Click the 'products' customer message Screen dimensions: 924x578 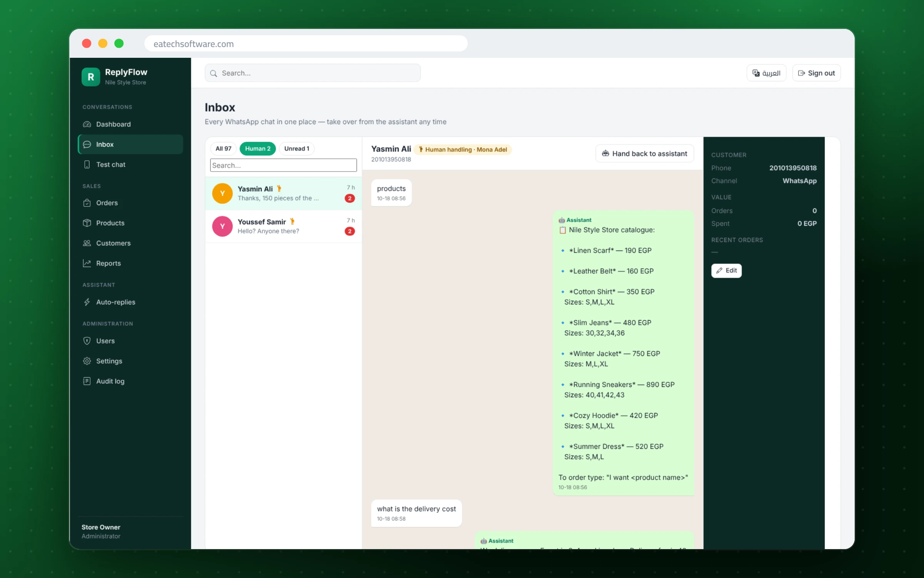click(391, 193)
